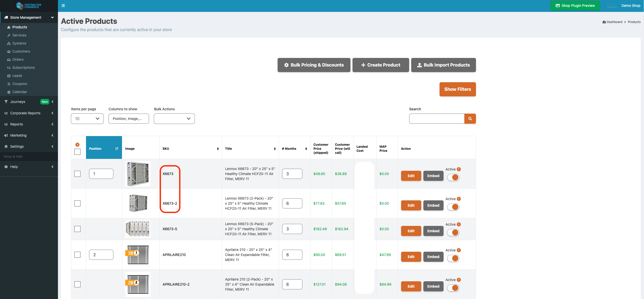Viewport: 644px width, 299px height.
Task: Click Active help icon for X6673 row
Action: coord(459,169)
